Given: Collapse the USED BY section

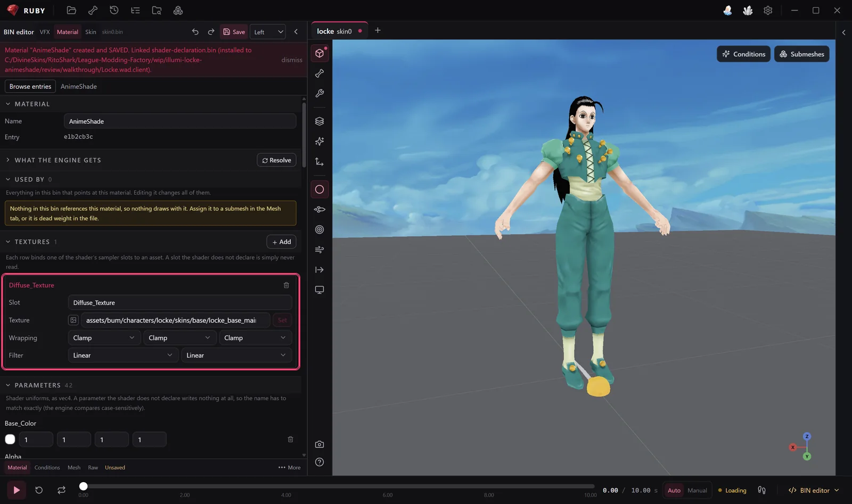Looking at the screenshot, I should 8,179.
